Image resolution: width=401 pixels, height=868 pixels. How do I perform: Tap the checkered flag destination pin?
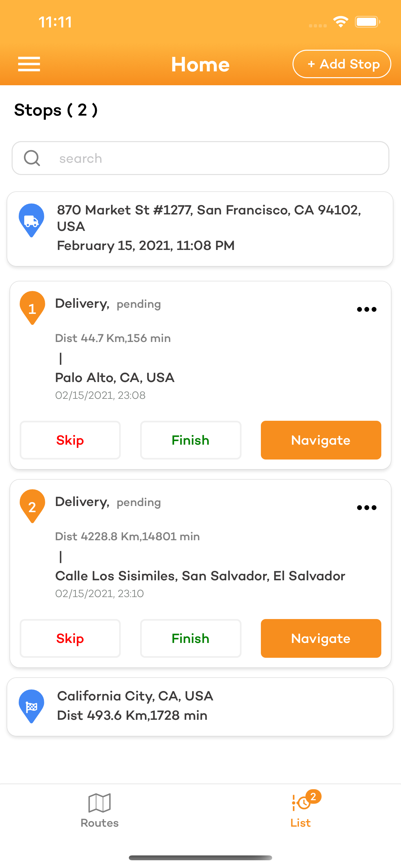point(31,706)
